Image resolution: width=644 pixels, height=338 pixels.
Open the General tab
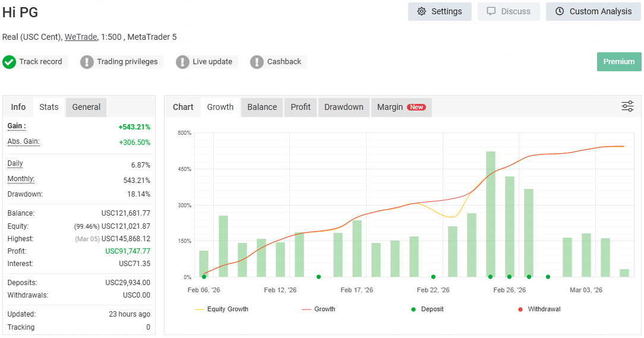click(86, 107)
